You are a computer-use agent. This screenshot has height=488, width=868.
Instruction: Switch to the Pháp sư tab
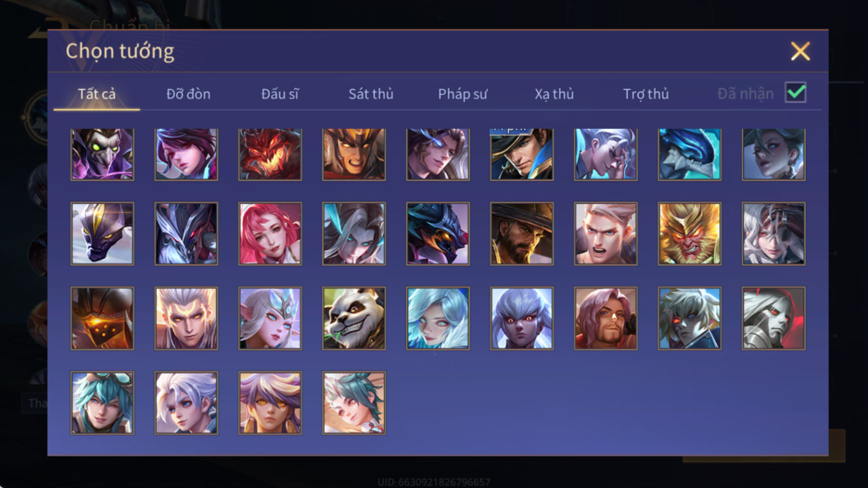462,94
